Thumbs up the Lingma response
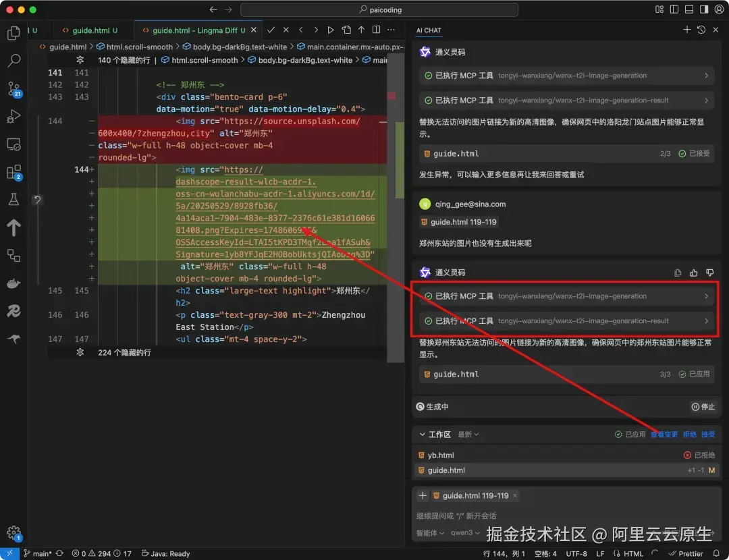729x560 pixels. tap(694, 273)
